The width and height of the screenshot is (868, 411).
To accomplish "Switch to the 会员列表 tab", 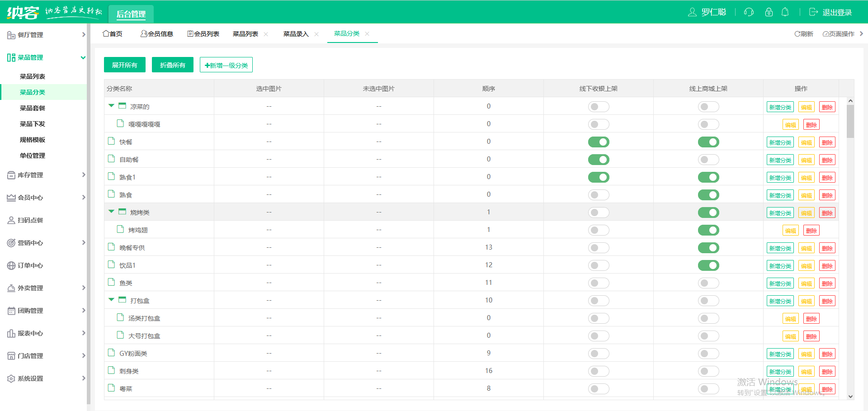I will pyautogui.click(x=203, y=34).
